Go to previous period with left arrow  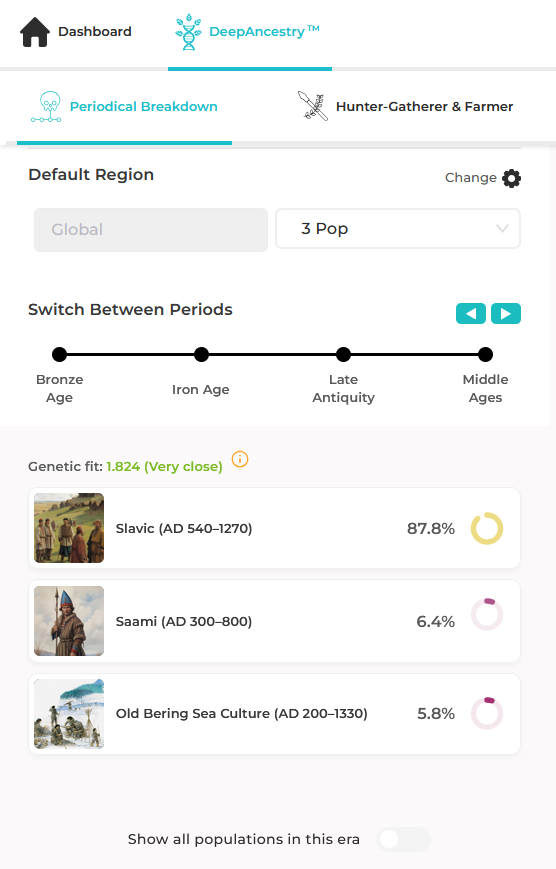(x=471, y=314)
